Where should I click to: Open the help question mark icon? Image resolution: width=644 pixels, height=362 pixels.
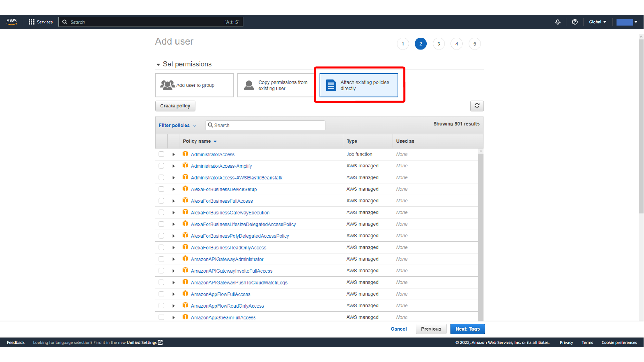575,22
